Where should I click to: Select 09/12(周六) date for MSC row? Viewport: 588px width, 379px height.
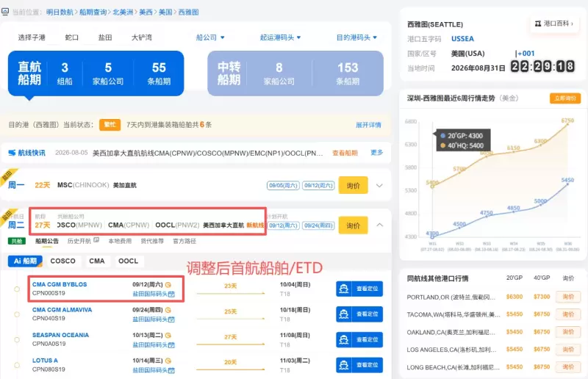point(318,186)
